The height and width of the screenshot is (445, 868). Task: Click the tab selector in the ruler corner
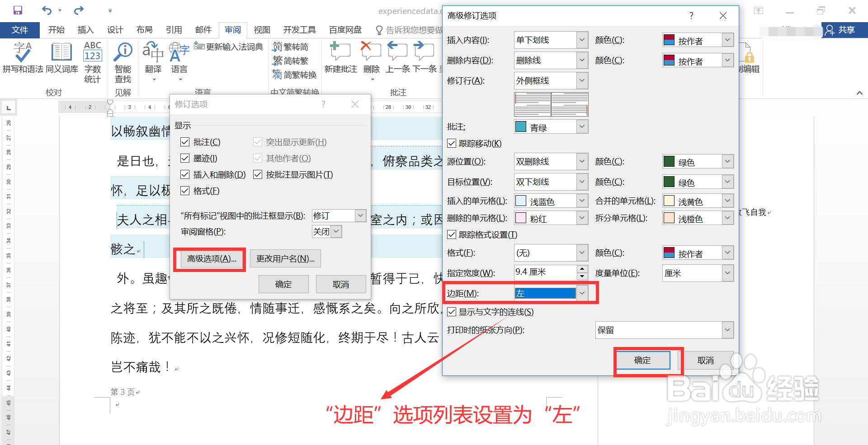pos(9,108)
